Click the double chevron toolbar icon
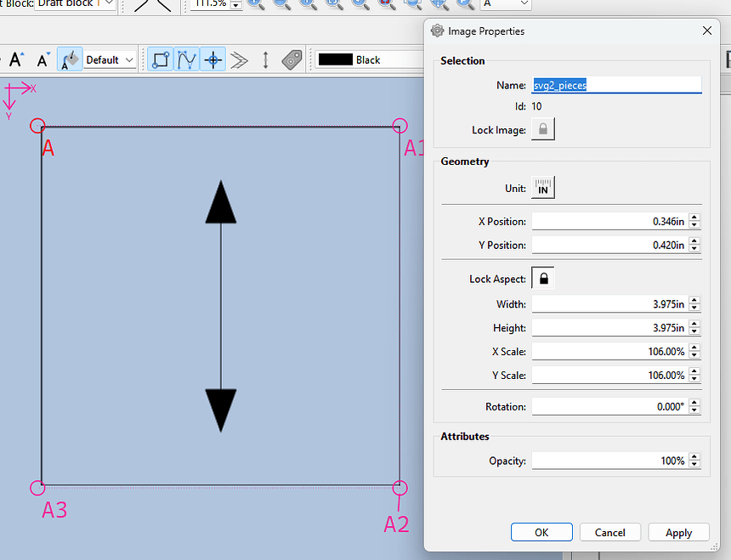 click(239, 60)
